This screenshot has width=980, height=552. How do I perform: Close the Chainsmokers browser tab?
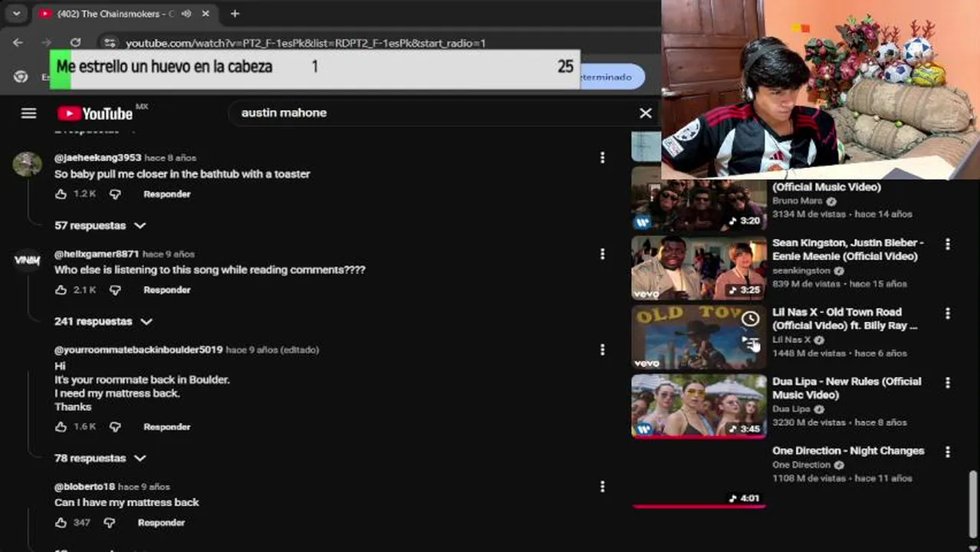[x=206, y=14]
